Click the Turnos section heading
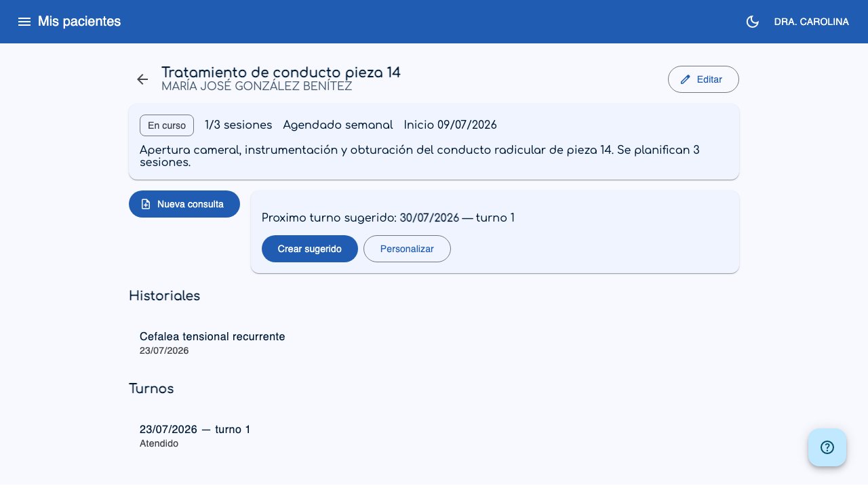Viewport: 868px width, 488px height. [151, 388]
